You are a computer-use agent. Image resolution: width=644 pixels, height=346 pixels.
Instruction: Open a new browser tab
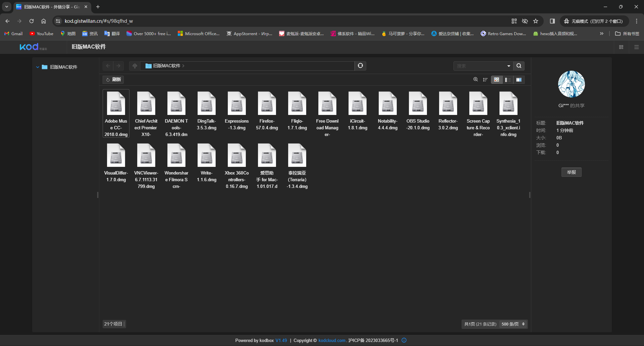98,7
